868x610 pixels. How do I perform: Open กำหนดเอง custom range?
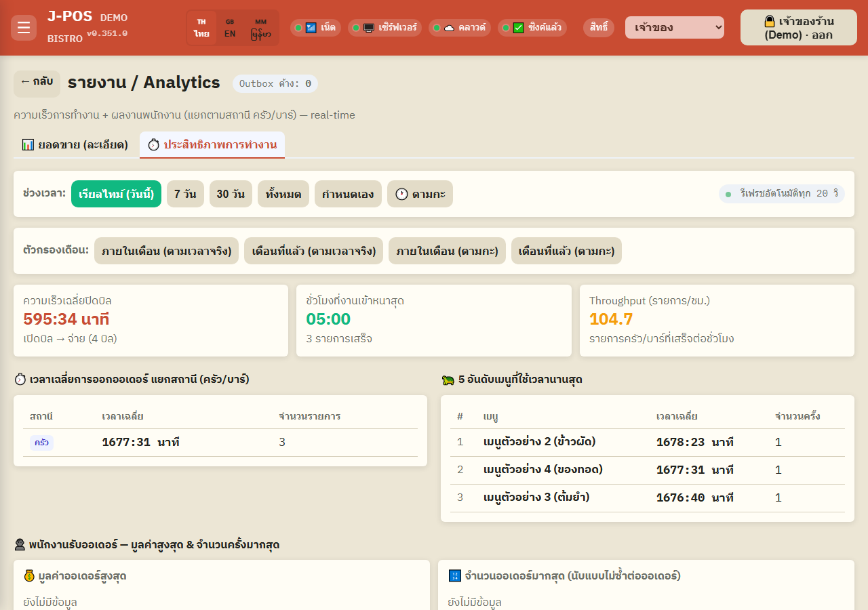348,194
